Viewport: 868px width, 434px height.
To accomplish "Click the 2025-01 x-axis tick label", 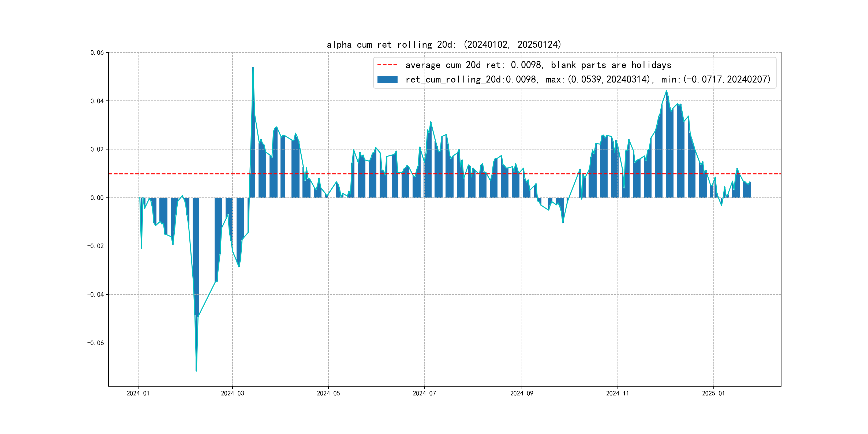I will tap(713, 393).
